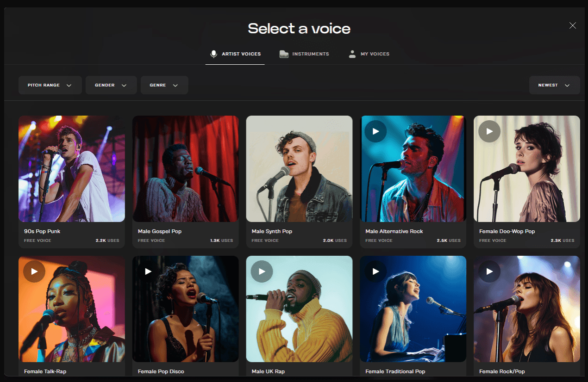Image resolution: width=588 pixels, height=382 pixels.
Task: Play the Female Traditional Pop sample
Action: click(x=375, y=271)
